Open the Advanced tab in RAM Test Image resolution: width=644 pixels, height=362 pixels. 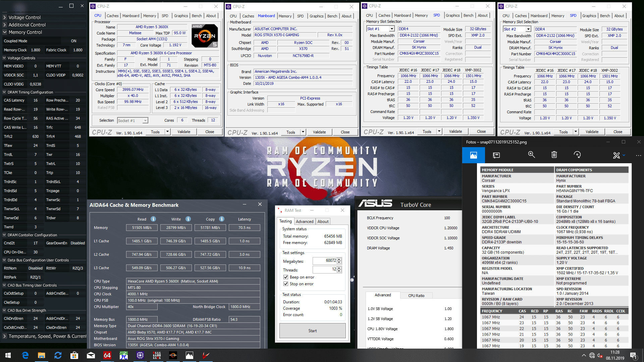coord(305,222)
